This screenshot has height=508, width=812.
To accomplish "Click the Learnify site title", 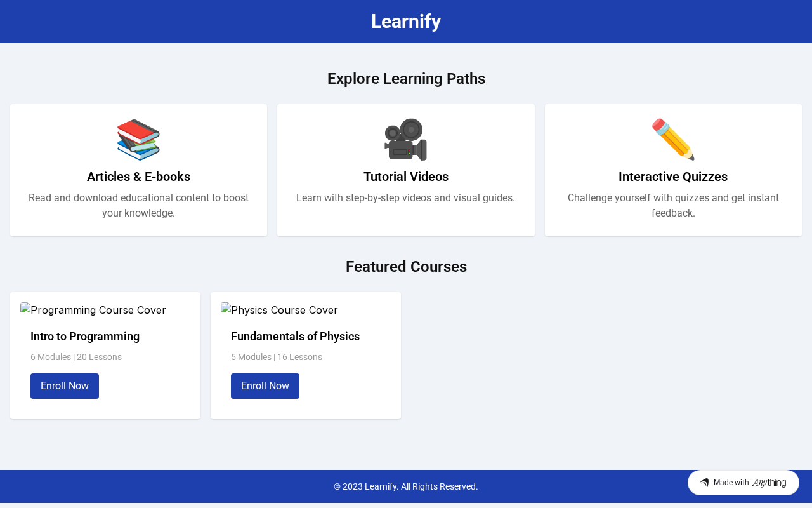I will pyautogui.click(x=406, y=22).
